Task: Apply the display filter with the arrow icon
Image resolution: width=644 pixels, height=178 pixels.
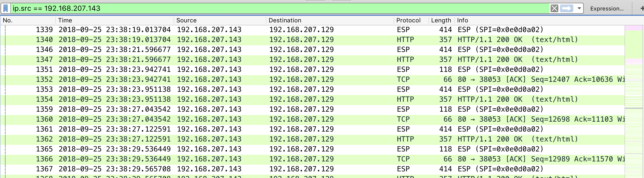Action: [566, 8]
